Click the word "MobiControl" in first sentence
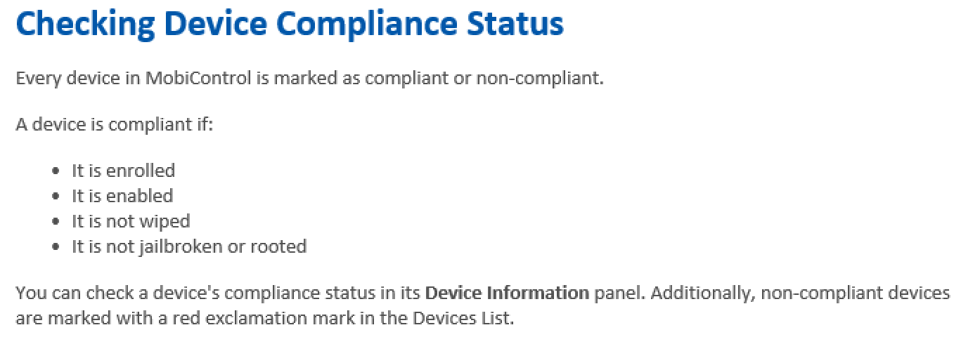This screenshot has height=337, width=980. coord(198,78)
